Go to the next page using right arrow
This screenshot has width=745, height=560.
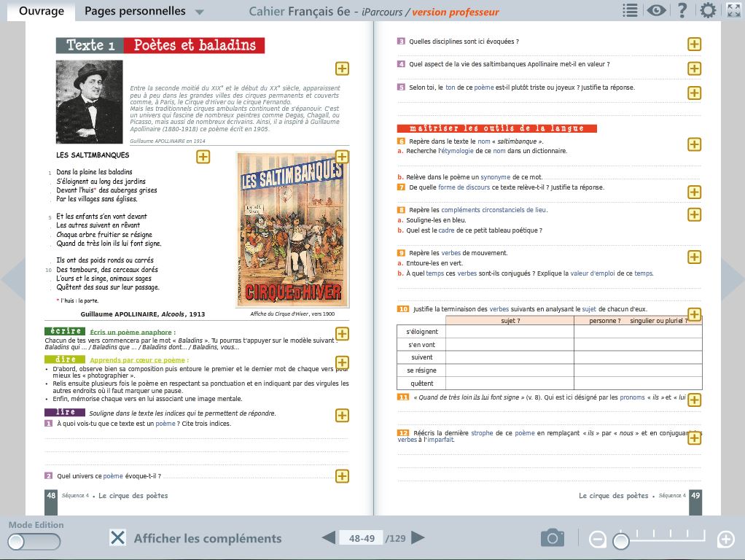418,538
